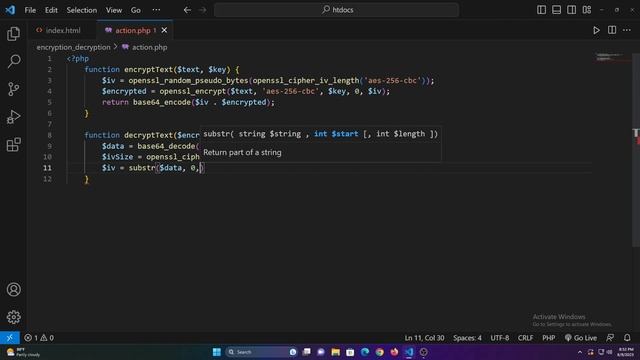Split the editor to the right
The width and height of the screenshot is (640, 360).
tap(612, 30)
